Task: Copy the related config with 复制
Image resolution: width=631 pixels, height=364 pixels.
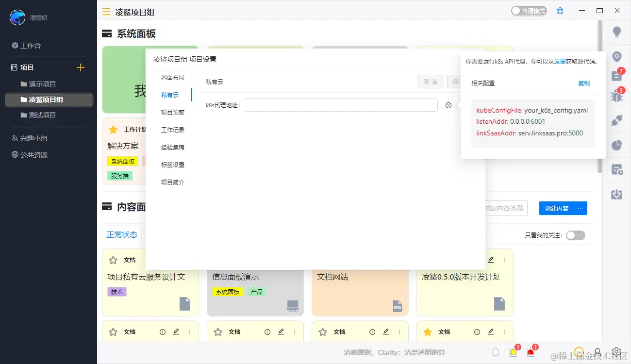Action: (584, 83)
